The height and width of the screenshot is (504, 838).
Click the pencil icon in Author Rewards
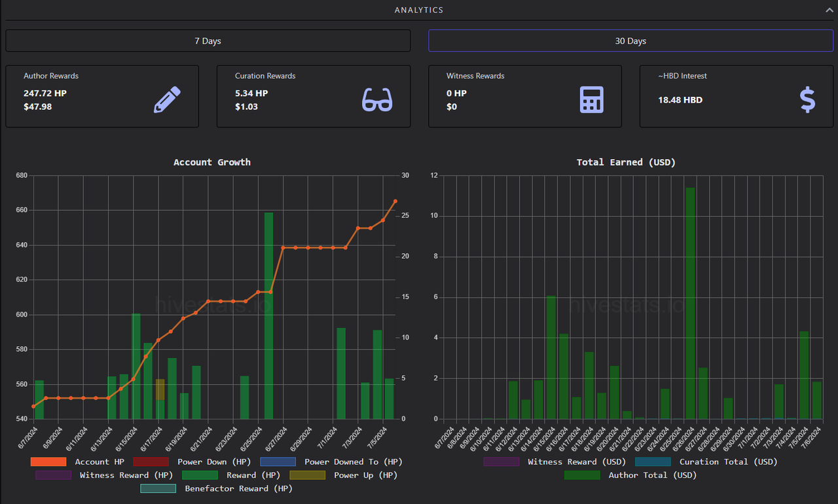(x=167, y=99)
